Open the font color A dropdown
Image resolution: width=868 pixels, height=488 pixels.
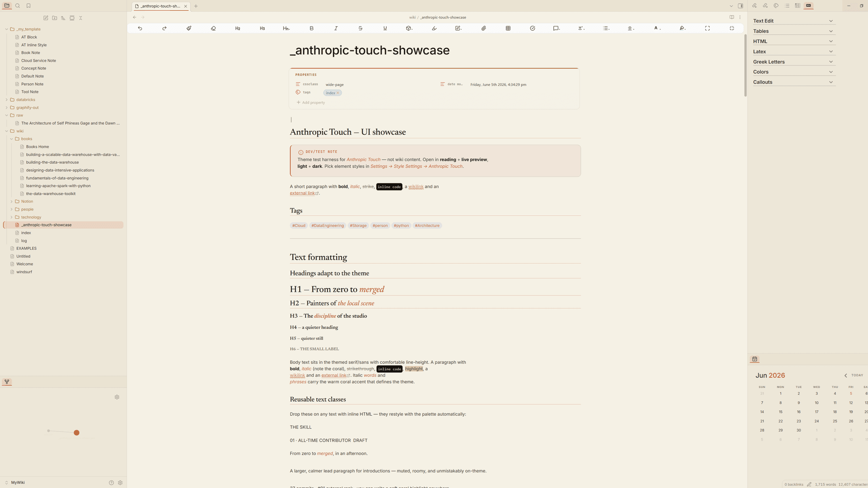658,28
